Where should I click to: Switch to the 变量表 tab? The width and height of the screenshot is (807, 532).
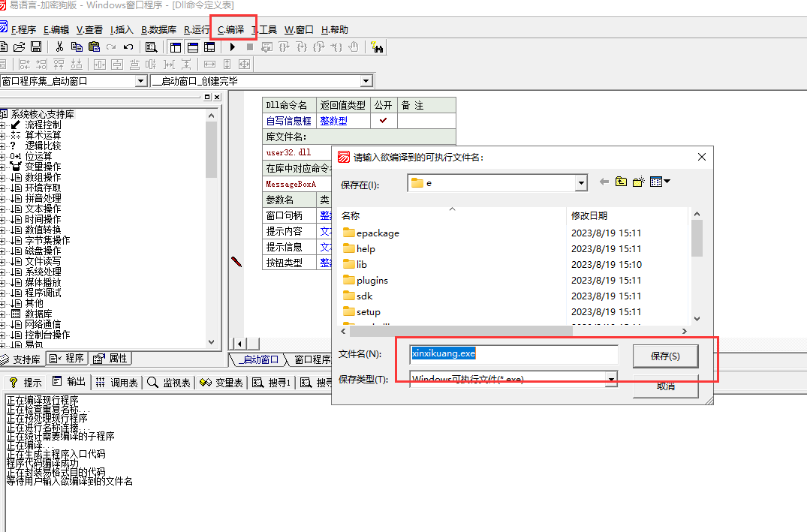click(x=221, y=382)
